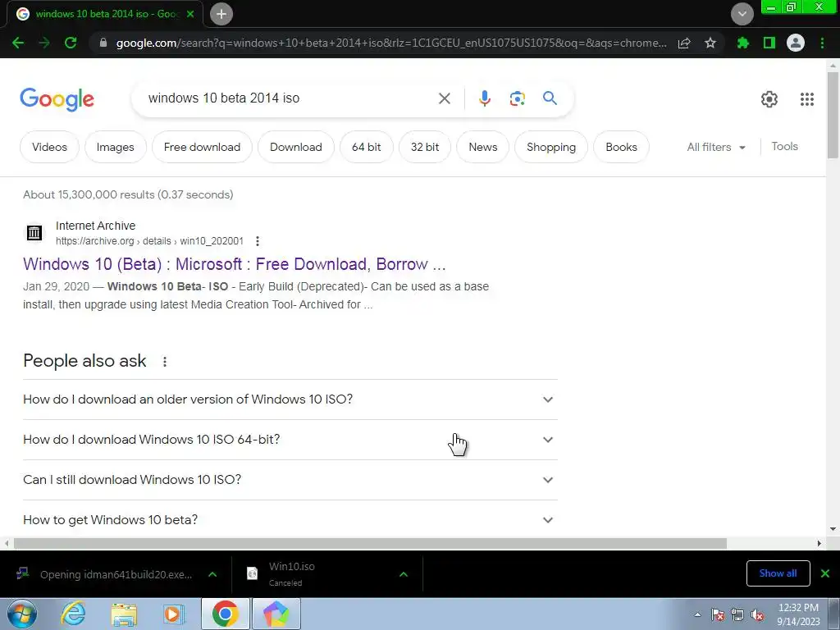Screen dimensions: 840x630
Task: Open the Action Center flag icon
Action: click(x=718, y=615)
